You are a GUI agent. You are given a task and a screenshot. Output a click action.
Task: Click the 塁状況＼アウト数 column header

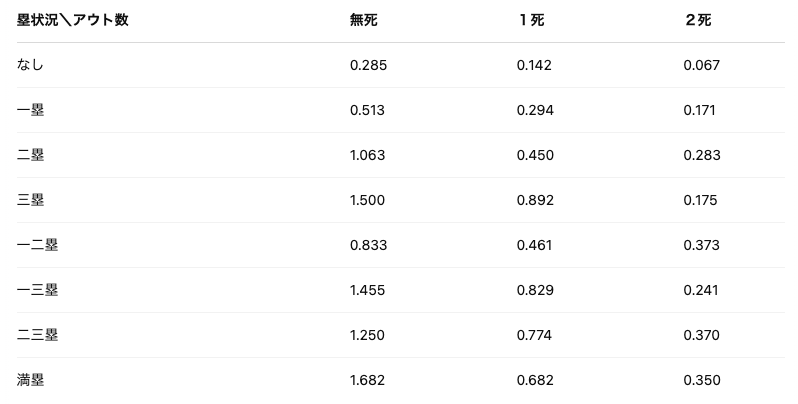pos(73,20)
